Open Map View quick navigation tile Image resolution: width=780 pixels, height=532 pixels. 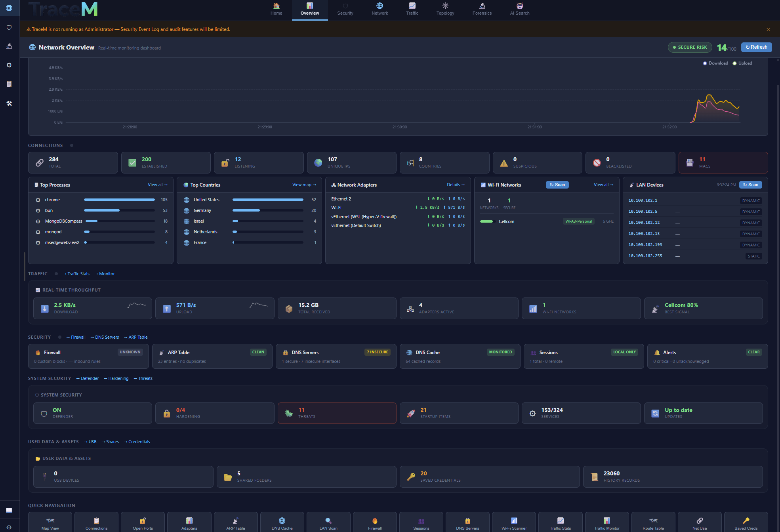50,522
